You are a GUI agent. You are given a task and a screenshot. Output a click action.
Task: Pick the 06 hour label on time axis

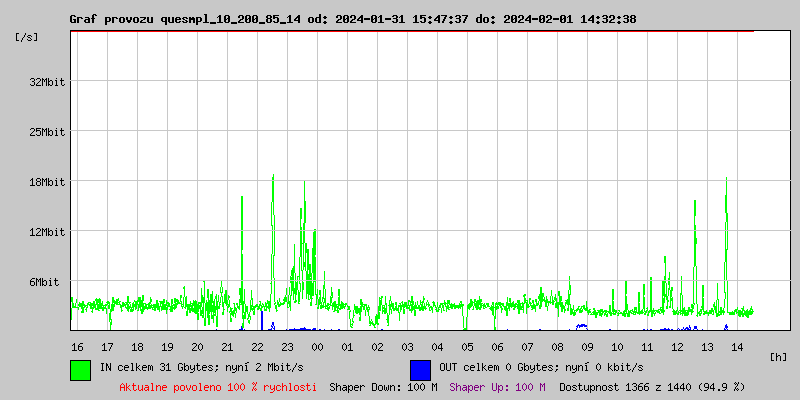point(497,346)
